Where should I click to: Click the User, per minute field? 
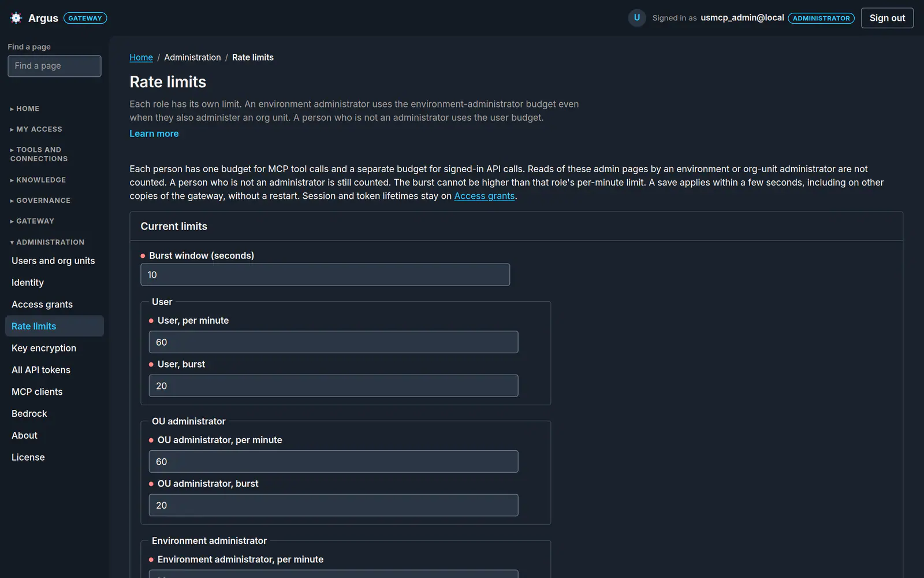pos(333,342)
